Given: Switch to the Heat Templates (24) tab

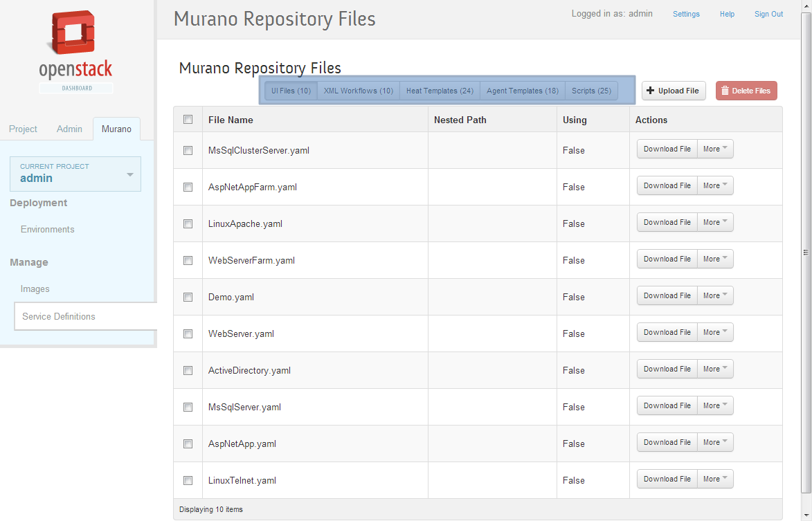Looking at the screenshot, I should pos(440,91).
